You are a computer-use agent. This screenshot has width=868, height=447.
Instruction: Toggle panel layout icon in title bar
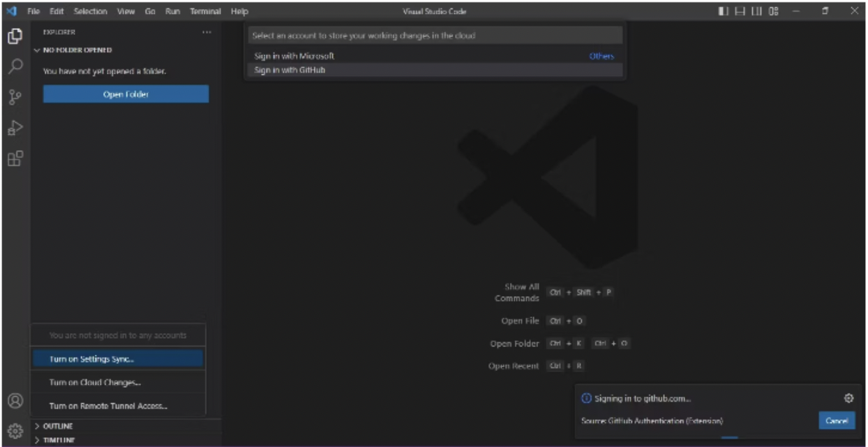740,11
